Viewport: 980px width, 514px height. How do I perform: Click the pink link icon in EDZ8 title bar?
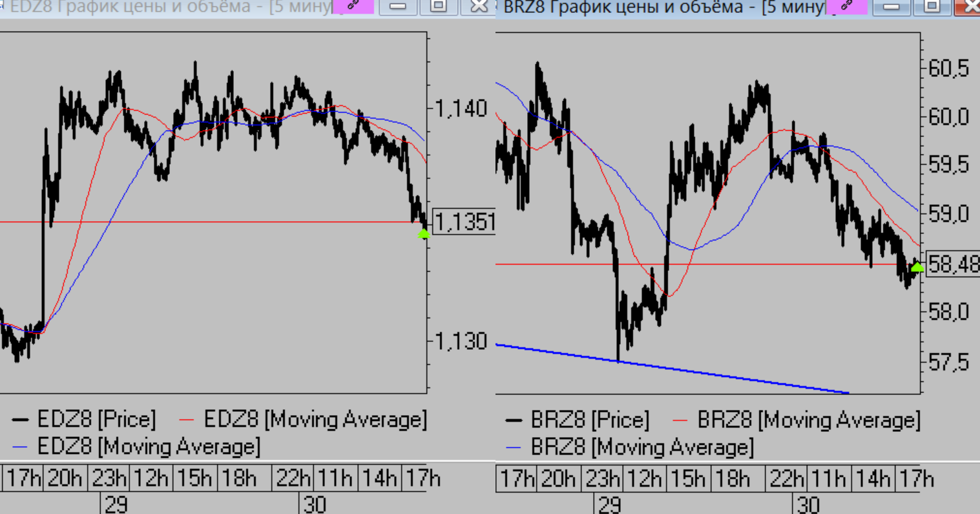pyautogui.click(x=353, y=6)
